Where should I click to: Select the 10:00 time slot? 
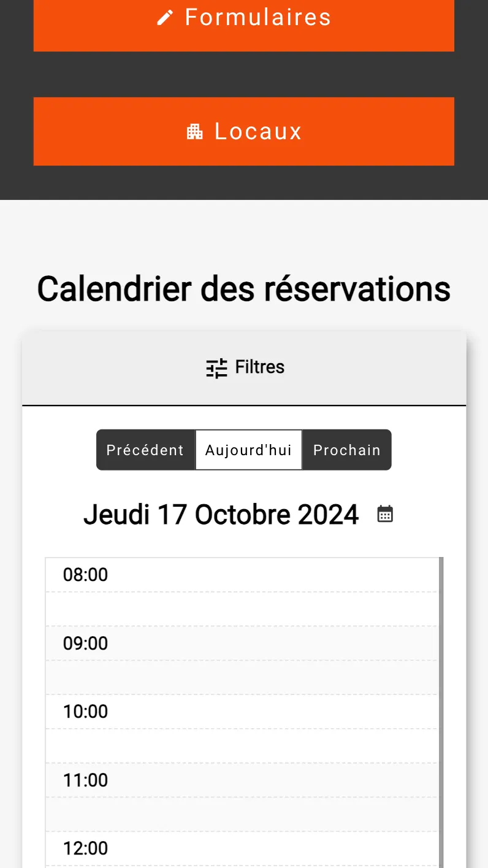point(242,712)
